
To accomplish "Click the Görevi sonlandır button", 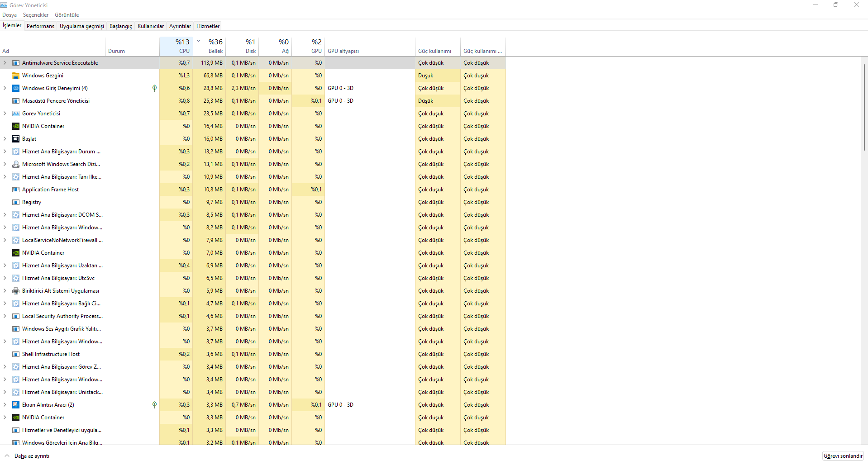I will (843, 456).
